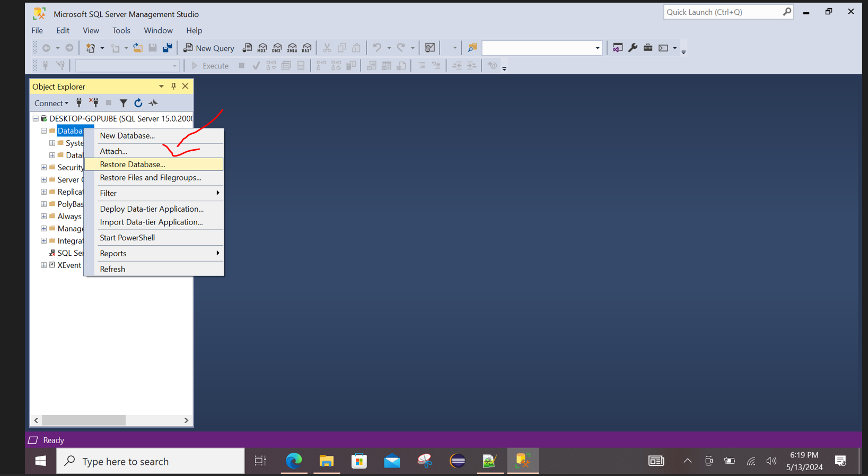This screenshot has width=868, height=476.
Task: Click the Undo arrow icon
Action: 377,48
